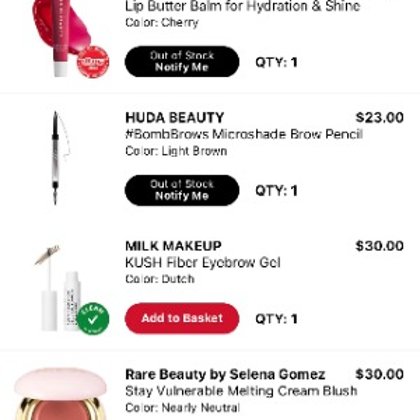The height and width of the screenshot is (420, 420).
Task: Change quantity for cherry lip butter balm
Action: (276, 62)
